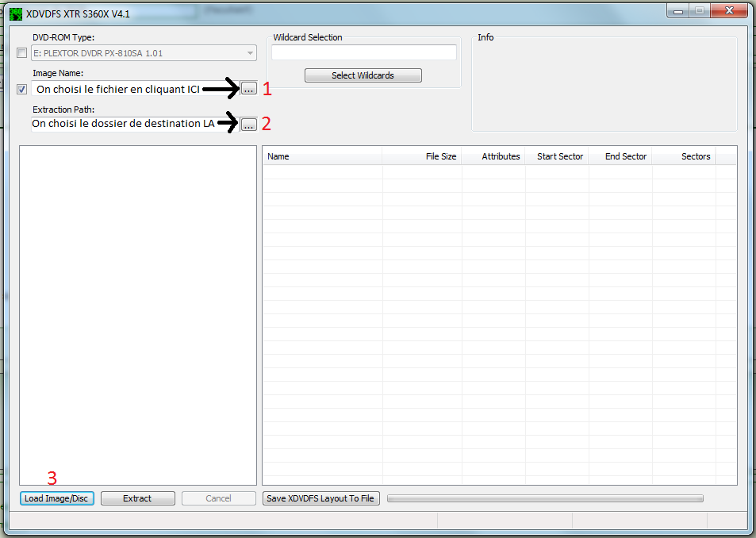Click the Image Name text field
756x538 pixels.
(136, 89)
